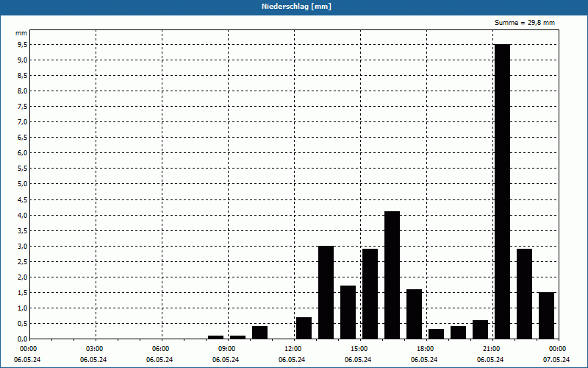588x368 pixels.
Task: Select the 9,5 y-axis label
Action: click(23, 45)
